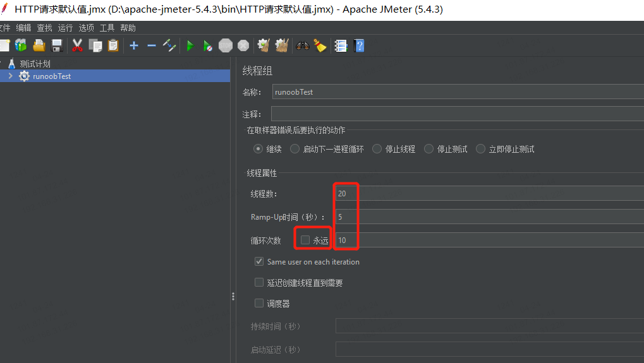Open the 工具 menu
644x363 pixels.
[x=107, y=28]
